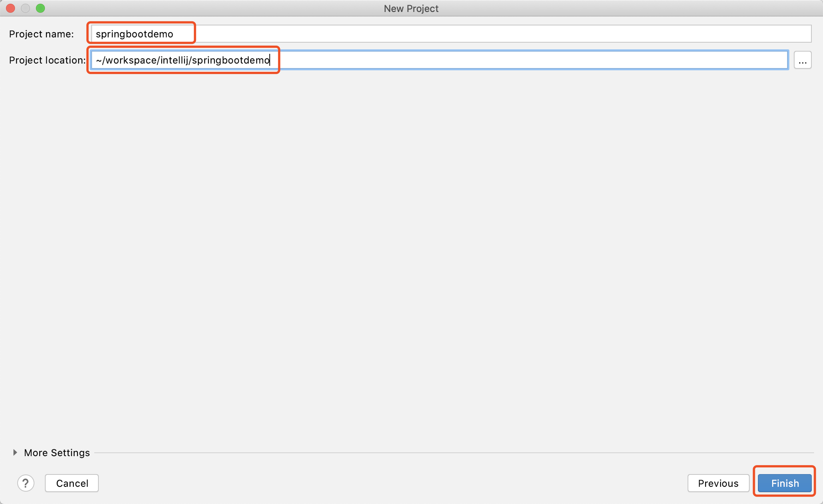
Task: Click the "Project location:" label
Action: (x=47, y=60)
